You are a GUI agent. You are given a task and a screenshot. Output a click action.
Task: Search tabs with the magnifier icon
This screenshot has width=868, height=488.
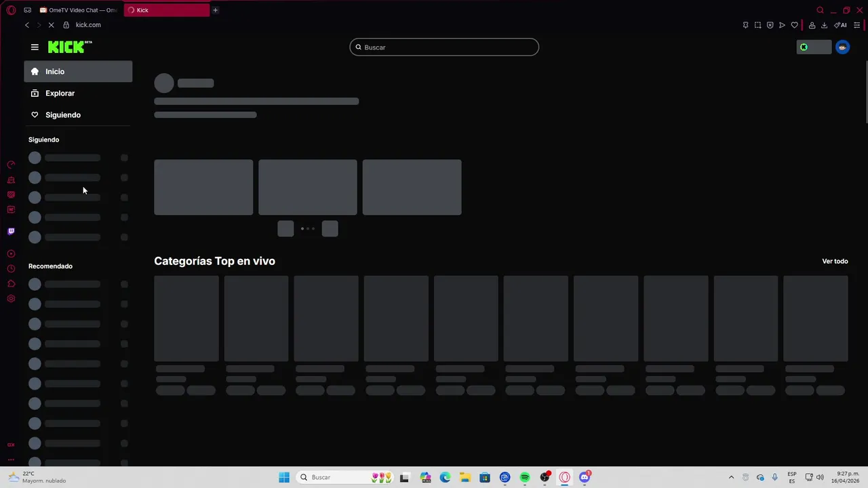pyautogui.click(x=820, y=10)
